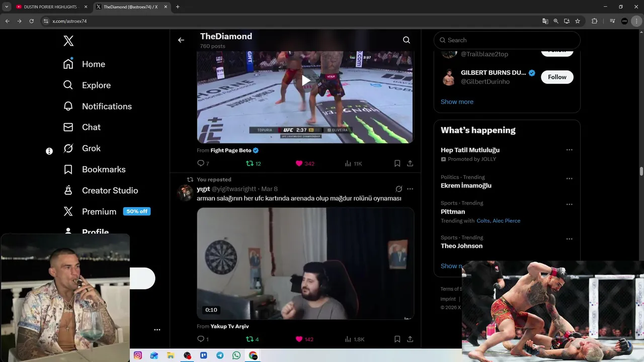Viewport: 644px width, 362px height.
Task: Open File Explorer from the taskbar
Action: click(171, 355)
